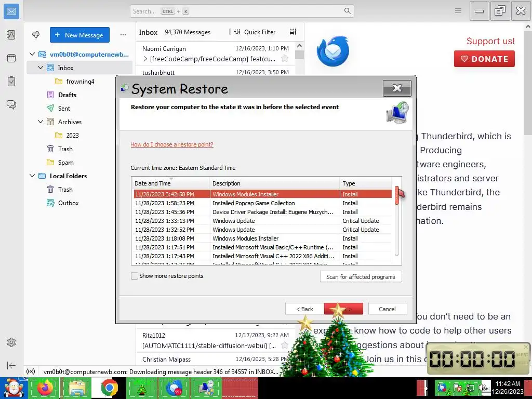
Task: Sort restore points by Date and Time
Action: [x=170, y=183]
